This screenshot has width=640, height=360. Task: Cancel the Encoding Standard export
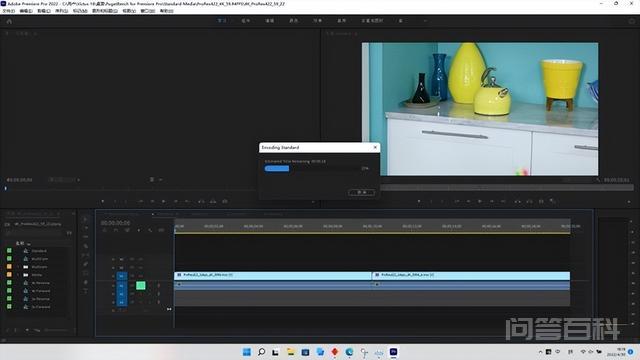(x=362, y=192)
